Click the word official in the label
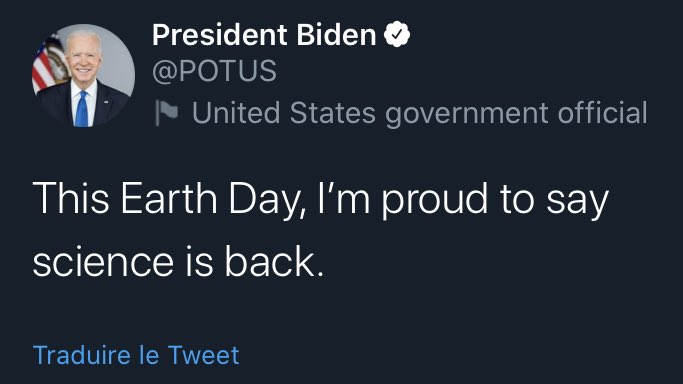 602,112
